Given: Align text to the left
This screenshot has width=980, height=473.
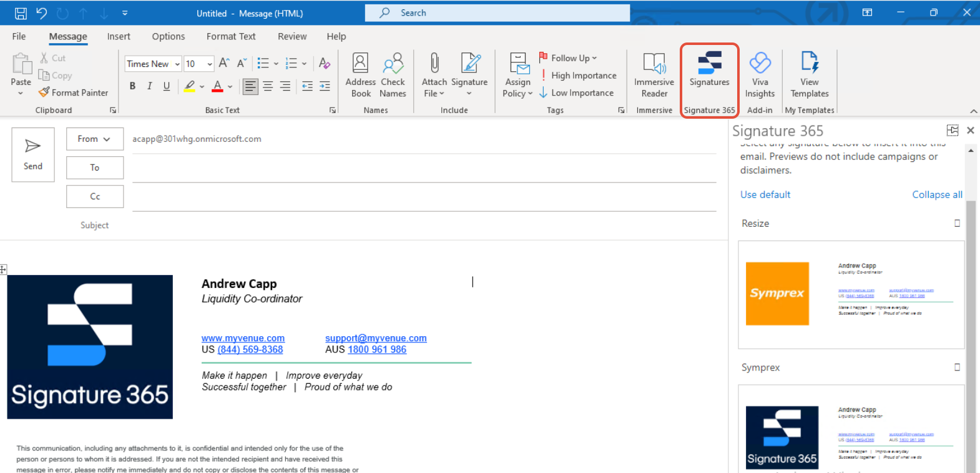Looking at the screenshot, I should (x=250, y=86).
